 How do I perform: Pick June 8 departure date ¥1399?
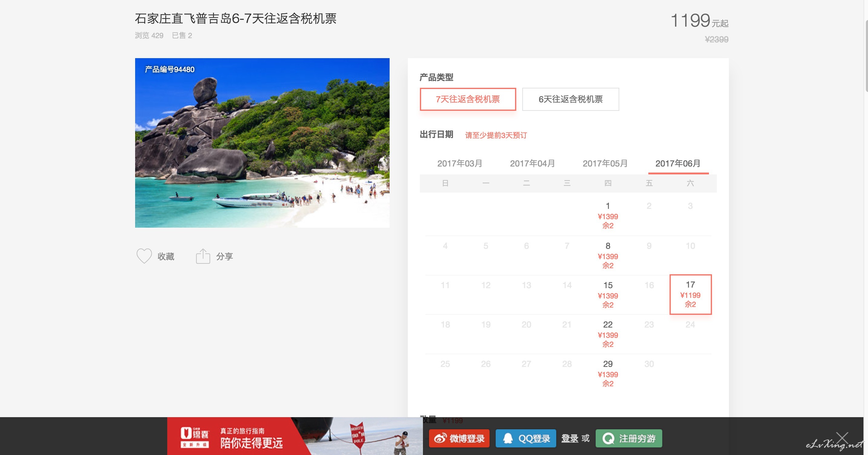coord(608,255)
